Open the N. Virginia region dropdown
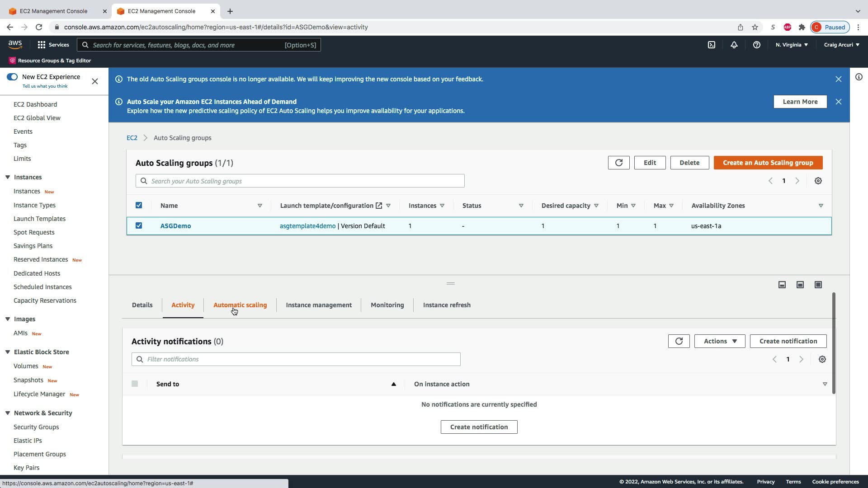Image resolution: width=868 pixels, height=488 pixels. click(x=792, y=45)
